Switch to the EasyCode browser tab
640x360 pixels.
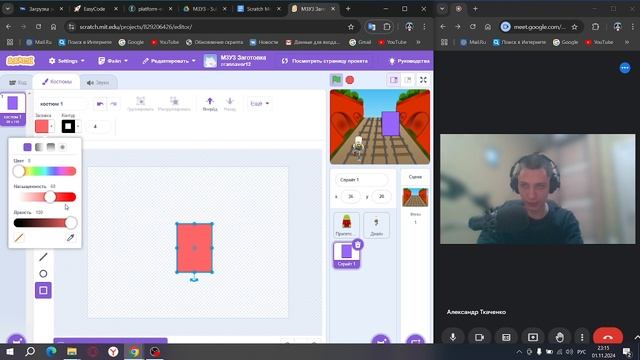95,9
